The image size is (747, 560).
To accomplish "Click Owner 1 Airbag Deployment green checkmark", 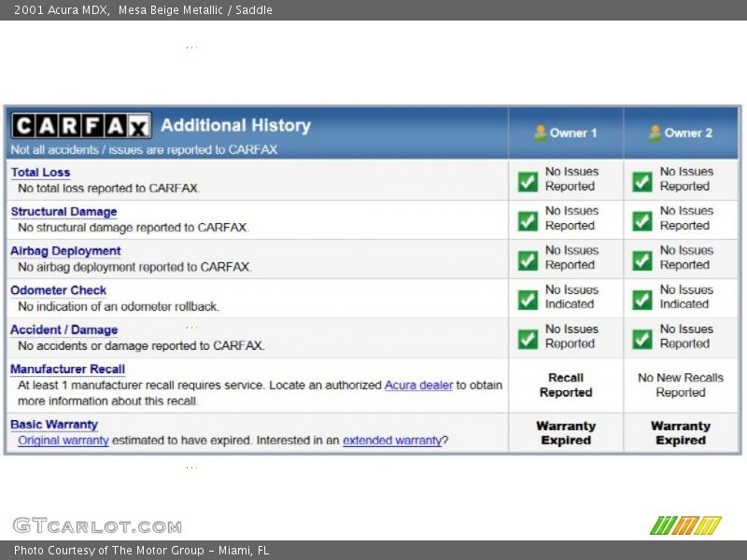I will click(x=528, y=259).
